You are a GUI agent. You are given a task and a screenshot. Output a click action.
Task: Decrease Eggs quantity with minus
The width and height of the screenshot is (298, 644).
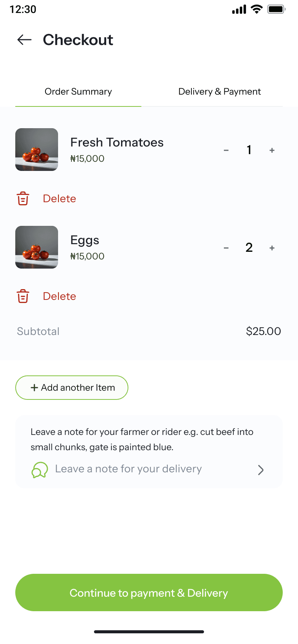coord(226,248)
